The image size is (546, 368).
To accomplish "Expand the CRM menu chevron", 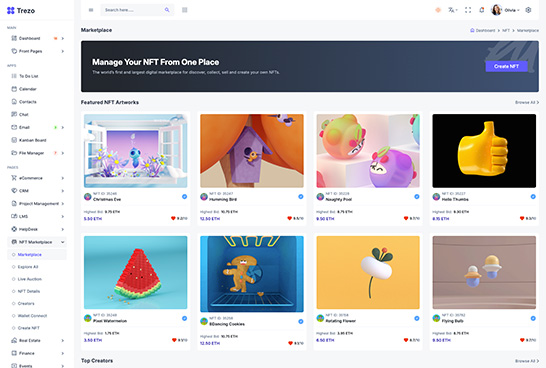I will 63,191.
